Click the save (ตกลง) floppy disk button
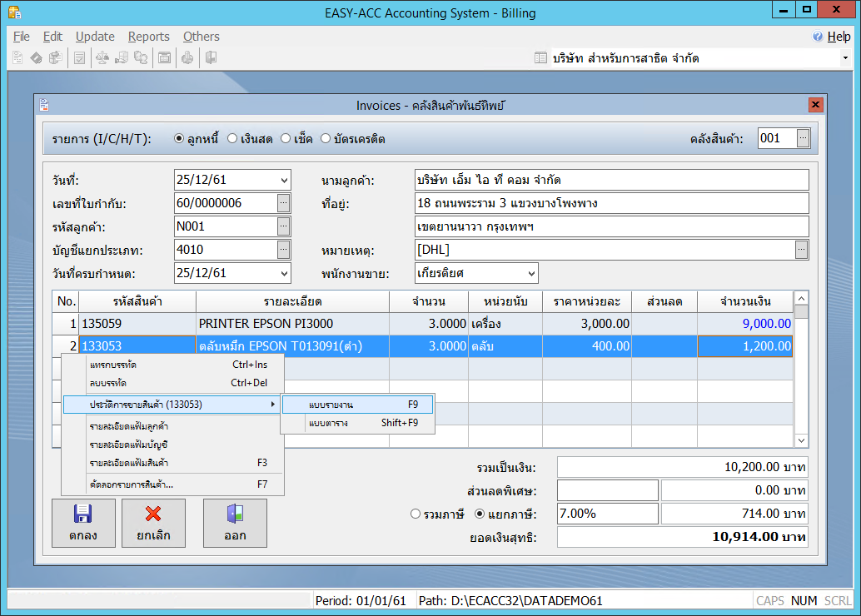861x616 pixels. pos(83,522)
